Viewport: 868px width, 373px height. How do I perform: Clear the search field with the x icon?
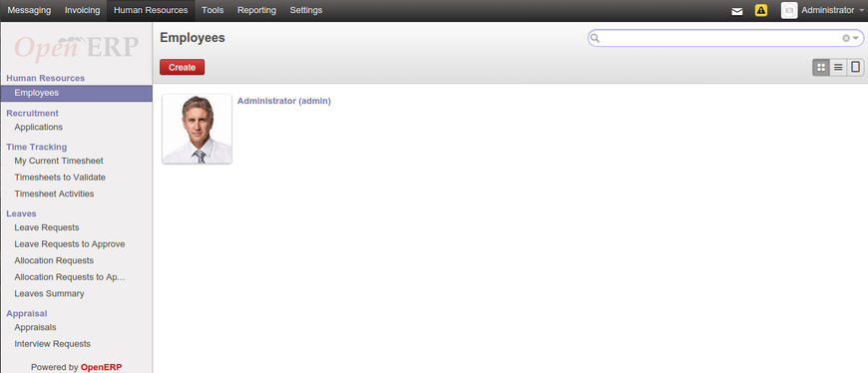(846, 38)
